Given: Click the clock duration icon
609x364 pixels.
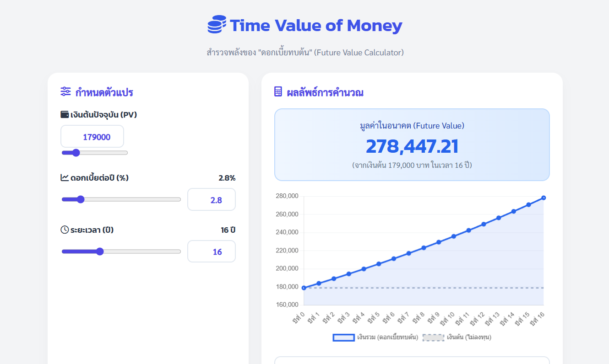Looking at the screenshot, I should pyautogui.click(x=65, y=230).
